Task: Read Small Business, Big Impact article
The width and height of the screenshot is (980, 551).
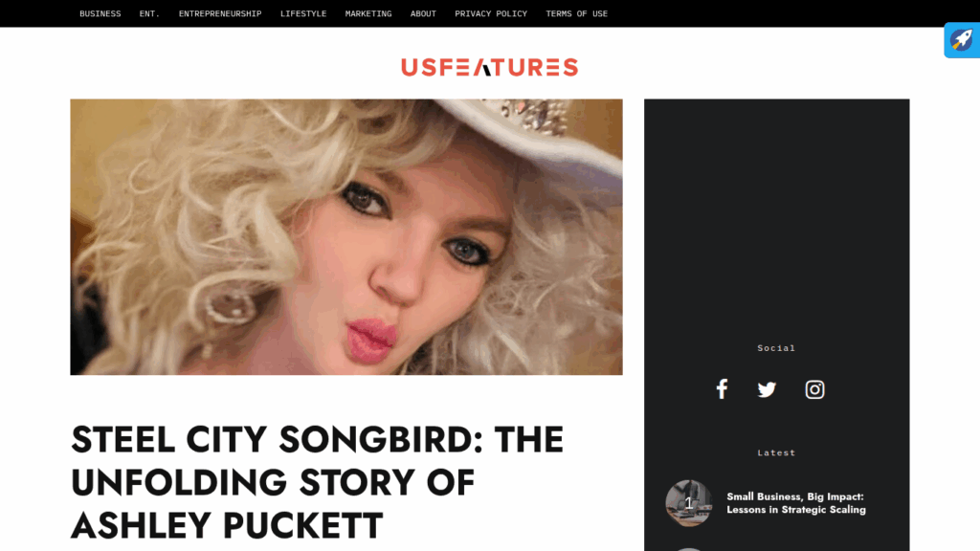Action: 795,503
